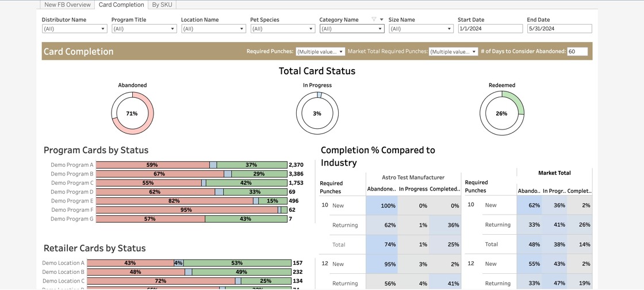Open the Location Name dropdown
The height and width of the screenshot is (290, 644).
pos(213,29)
